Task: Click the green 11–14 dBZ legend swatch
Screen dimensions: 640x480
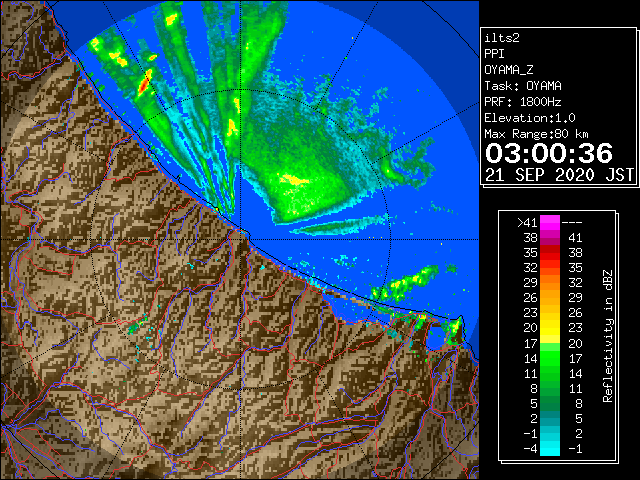Action: pyautogui.click(x=550, y=373)
